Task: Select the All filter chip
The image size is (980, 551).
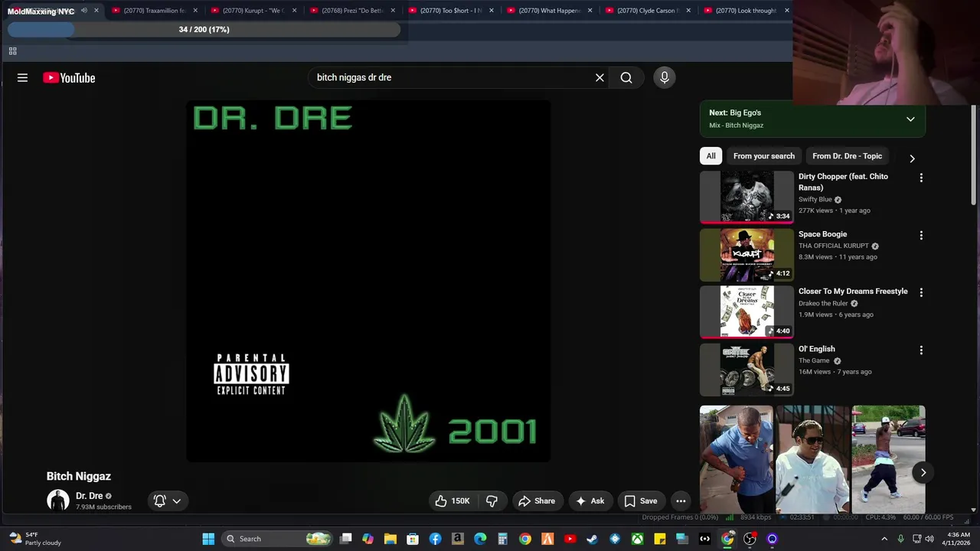Action: (711, 156)
